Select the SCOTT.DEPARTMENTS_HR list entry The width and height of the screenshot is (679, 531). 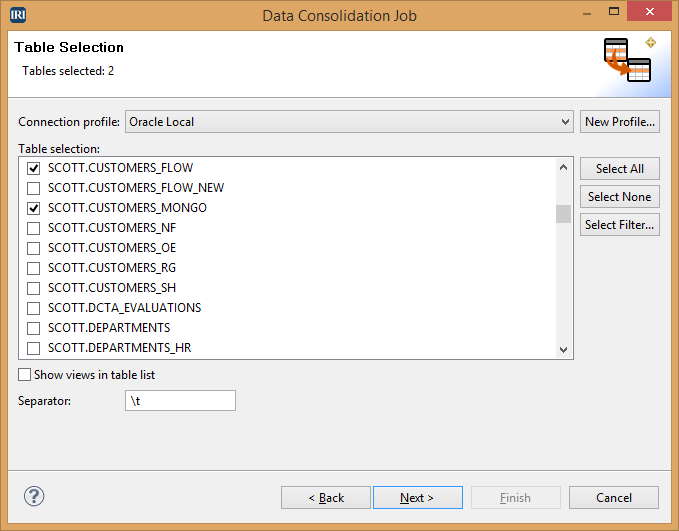(120, 348)
